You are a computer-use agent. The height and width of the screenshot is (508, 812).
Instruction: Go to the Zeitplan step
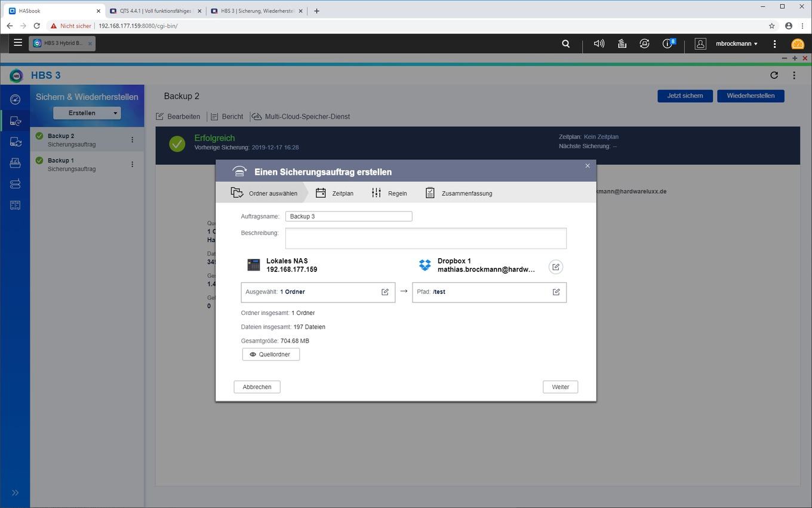334,193
